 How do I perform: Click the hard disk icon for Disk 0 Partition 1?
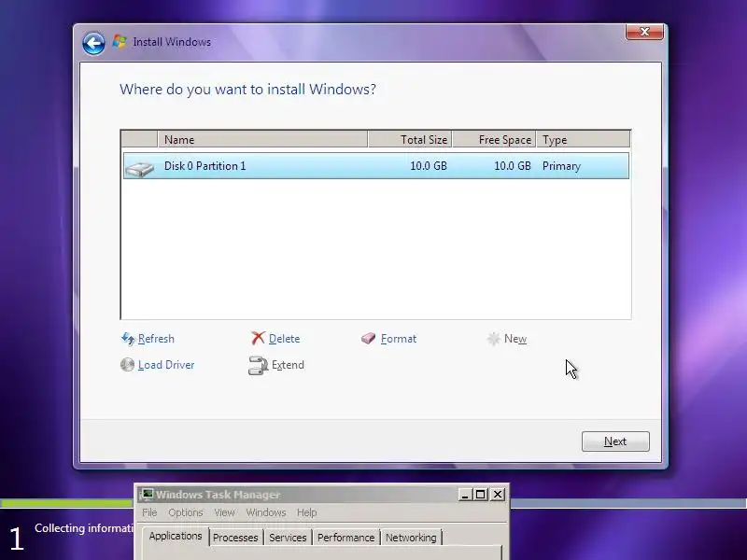(139, 168)
